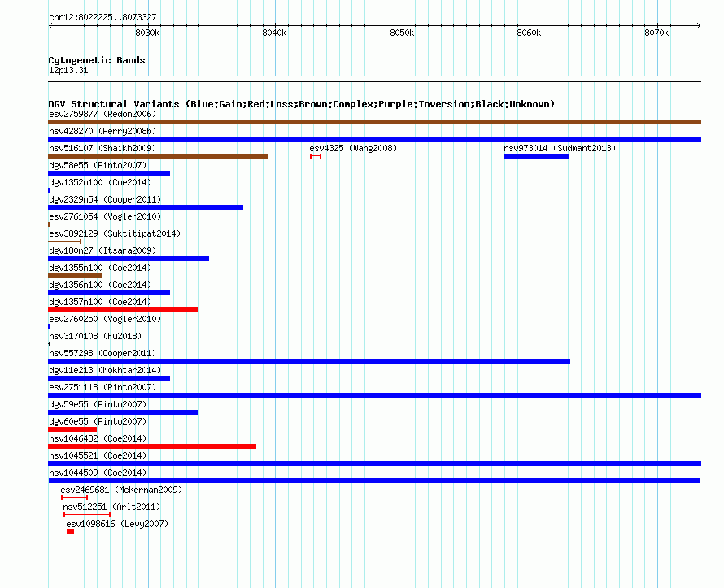Click the blue esv2751118 gain bar

374,395
